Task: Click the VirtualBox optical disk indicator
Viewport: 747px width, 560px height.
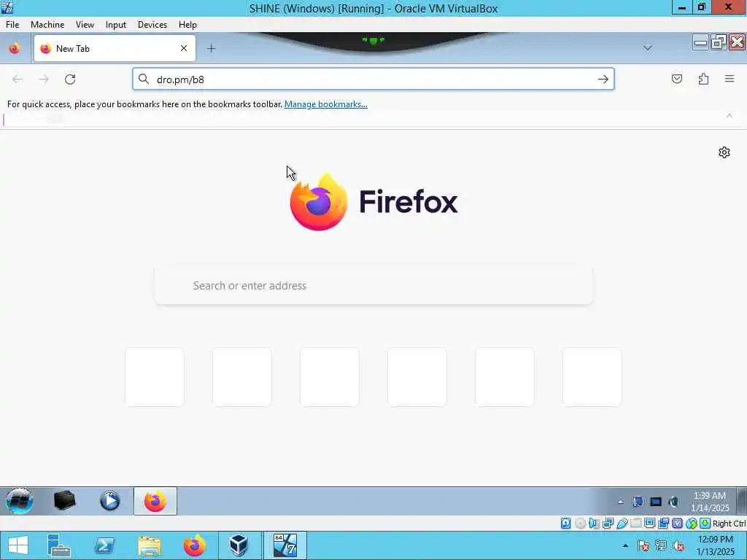Action: pos(580,524)
